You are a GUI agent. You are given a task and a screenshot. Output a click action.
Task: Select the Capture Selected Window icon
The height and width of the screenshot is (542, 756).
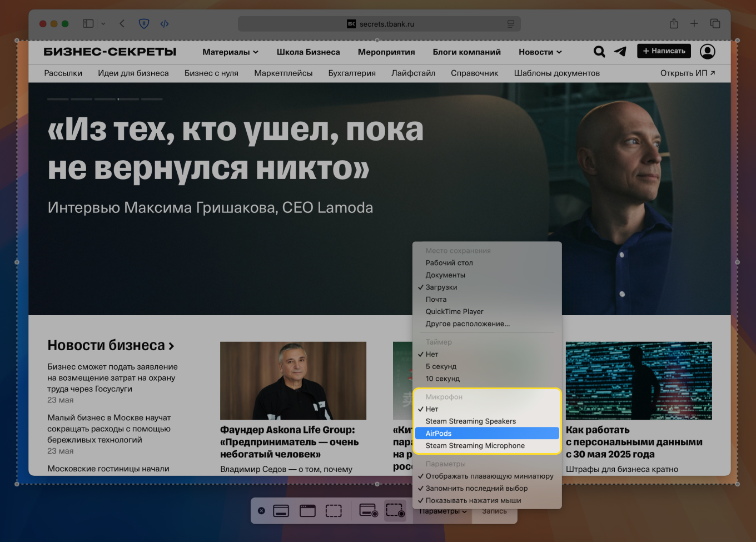[x=307, y=510]
